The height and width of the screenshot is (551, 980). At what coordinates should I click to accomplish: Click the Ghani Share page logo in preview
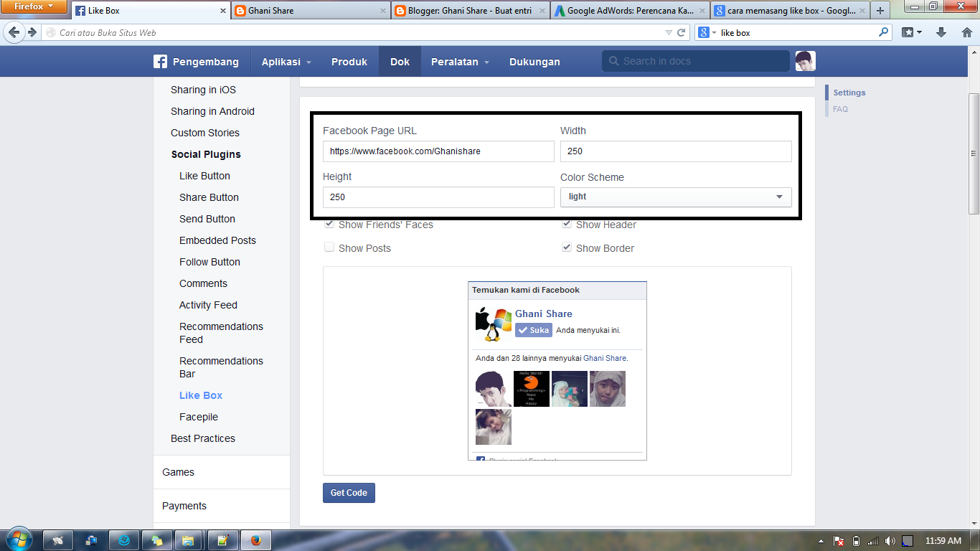tap(493, 324)
